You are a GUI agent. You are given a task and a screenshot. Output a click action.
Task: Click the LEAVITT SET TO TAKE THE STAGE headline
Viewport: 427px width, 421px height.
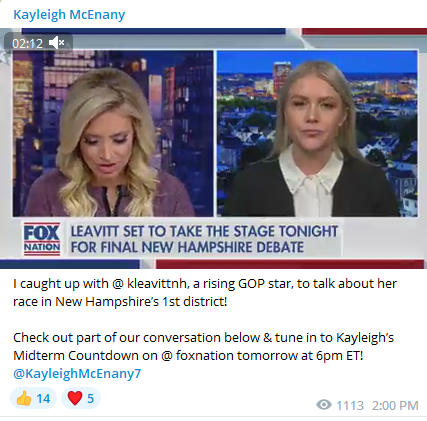204,231
